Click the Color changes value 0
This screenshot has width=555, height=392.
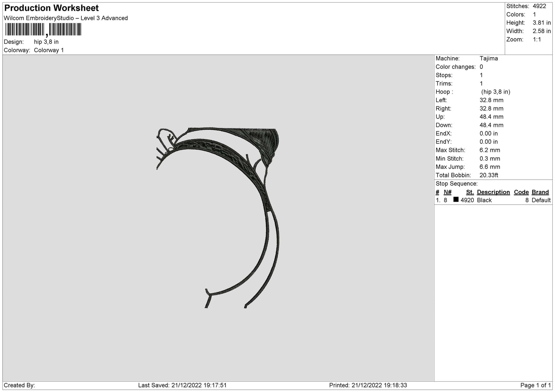click(481, 67)
